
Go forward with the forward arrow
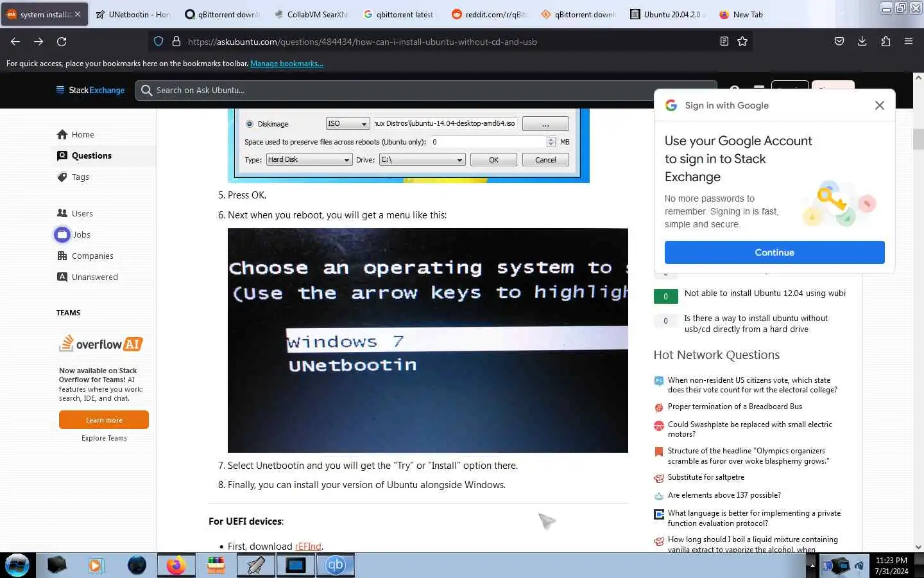[x=38, y=41]
